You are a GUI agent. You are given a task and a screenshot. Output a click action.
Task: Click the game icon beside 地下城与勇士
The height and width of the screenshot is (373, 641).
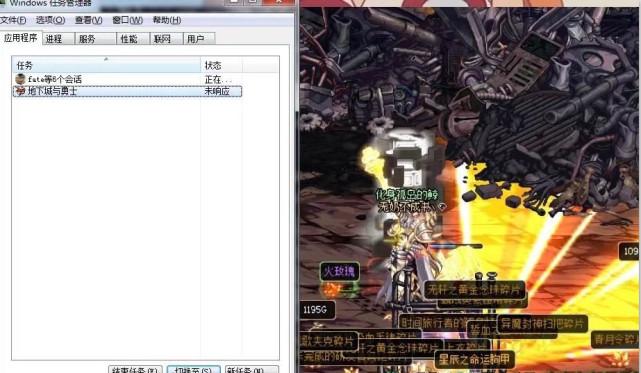pyautogui.click(x=20, y=91)
